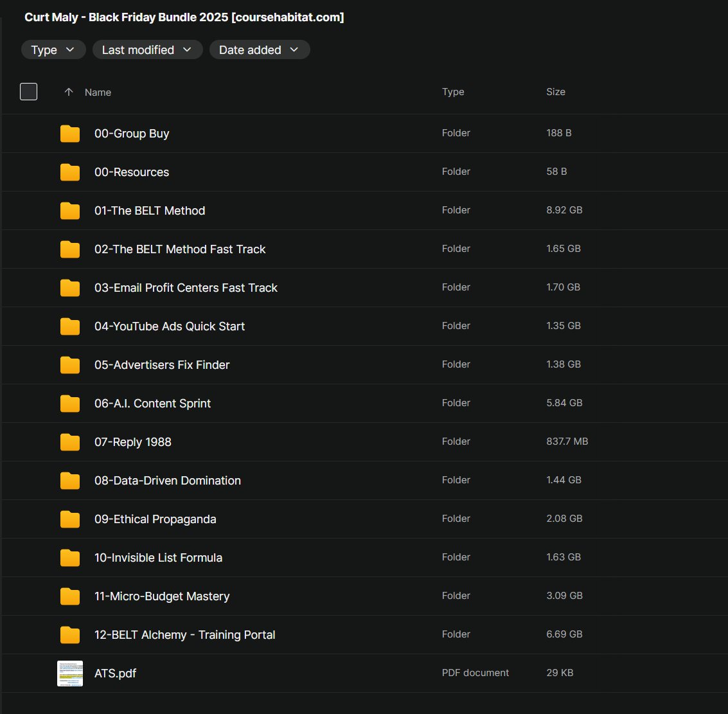Click the 07-Reply 1988 folder icon
The width and height of the screenshot is (728, 714).
tap(70, 442)
